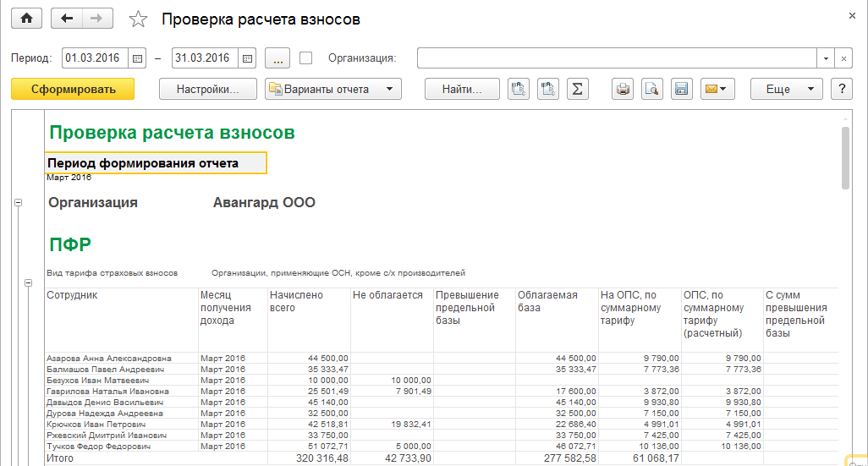Click the Home icon button
Screen dimensions: 868x466
point(26,19)
